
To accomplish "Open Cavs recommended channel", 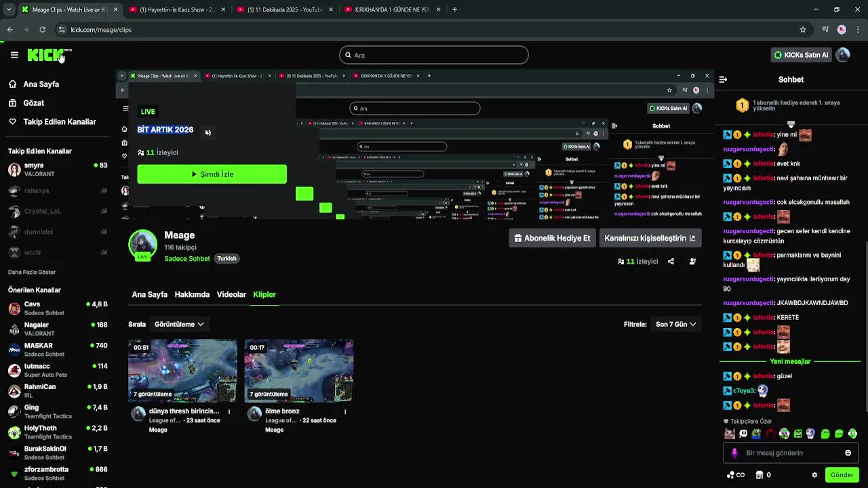I will (58, 308).
